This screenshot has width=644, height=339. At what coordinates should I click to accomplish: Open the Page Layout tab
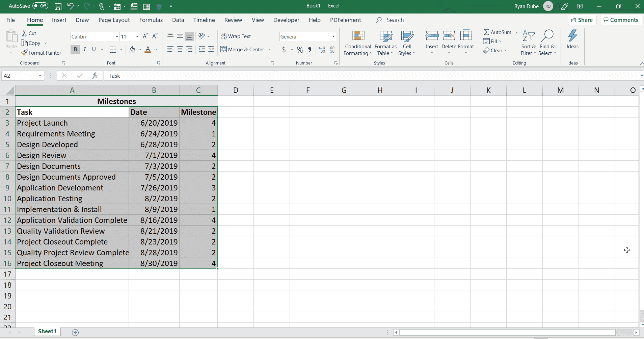(x=114, y=20)
